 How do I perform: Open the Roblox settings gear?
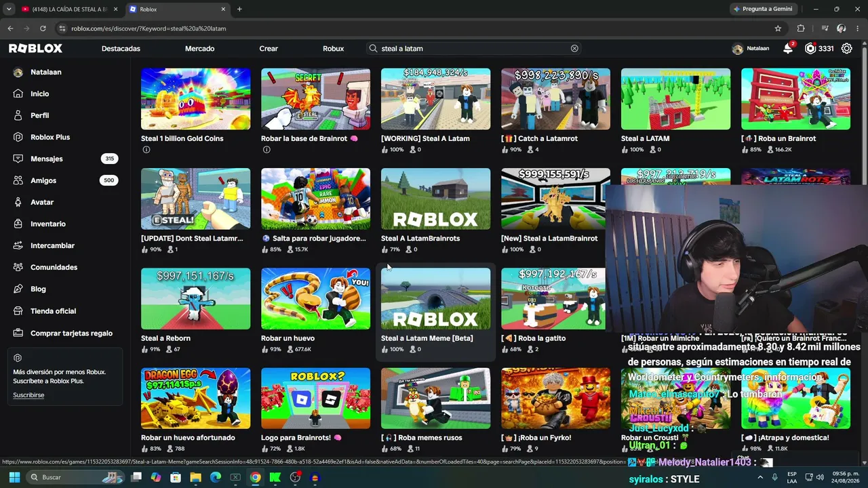click(847, 49)
